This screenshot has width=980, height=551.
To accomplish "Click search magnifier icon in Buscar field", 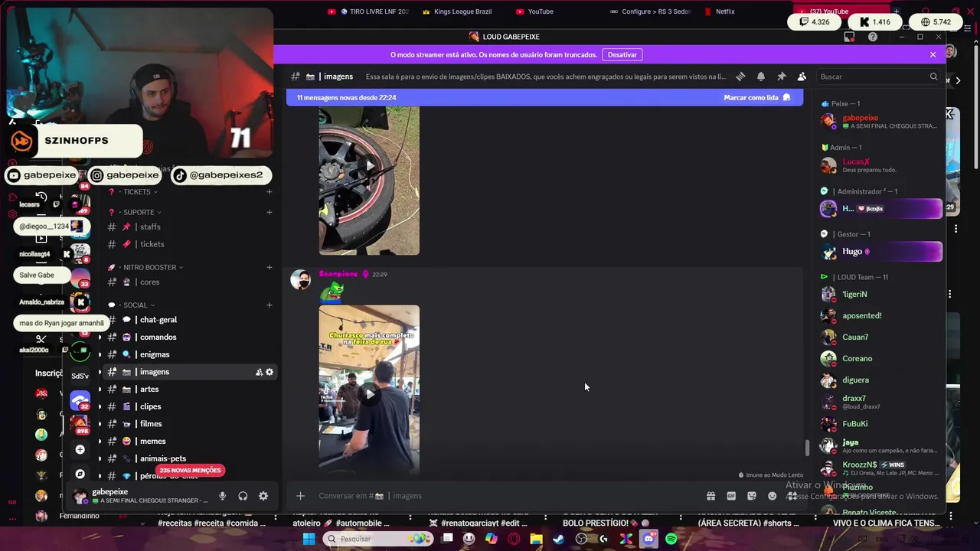I will tap(933, 77).
